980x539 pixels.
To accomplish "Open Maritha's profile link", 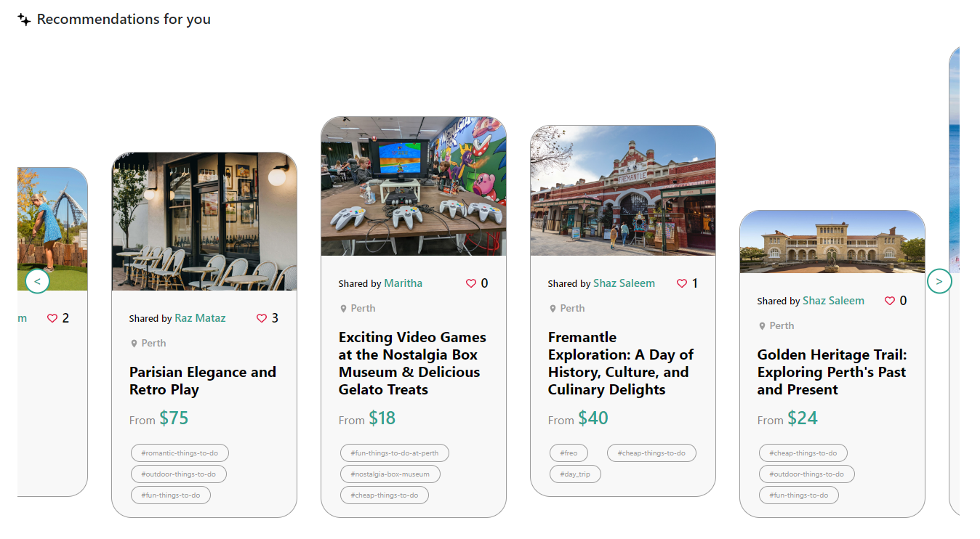I will 403,283.
